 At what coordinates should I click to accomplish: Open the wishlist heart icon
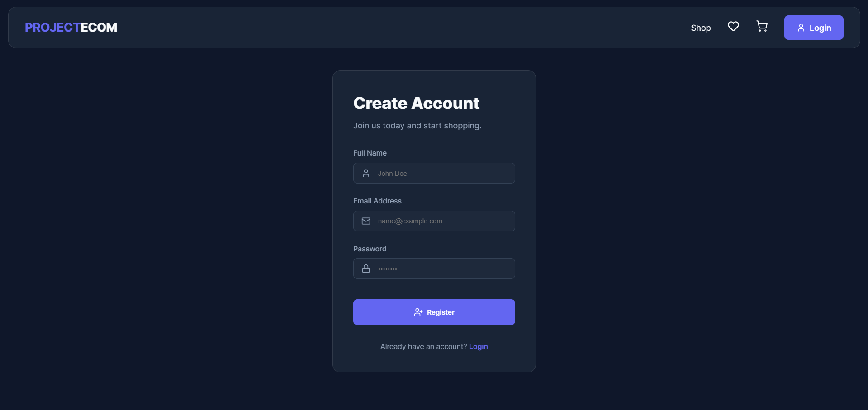click(733, 27)
